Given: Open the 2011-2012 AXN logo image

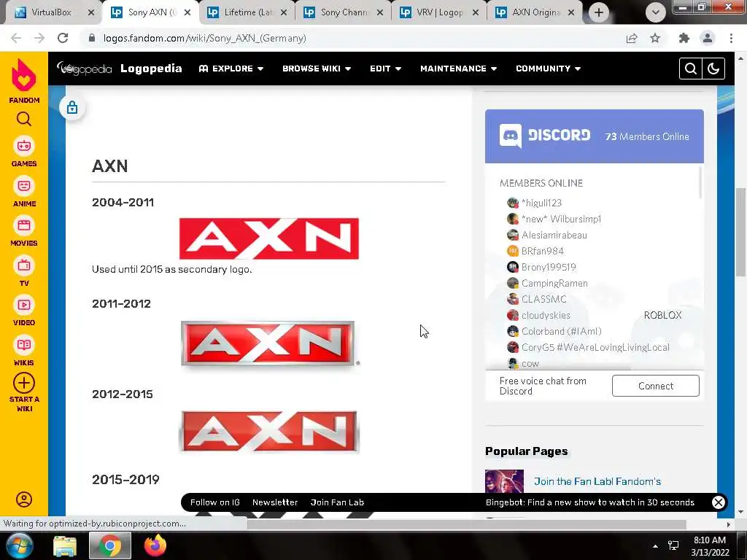Looking at the screenshot, I should pyautogui.click(x=270, y=344).
